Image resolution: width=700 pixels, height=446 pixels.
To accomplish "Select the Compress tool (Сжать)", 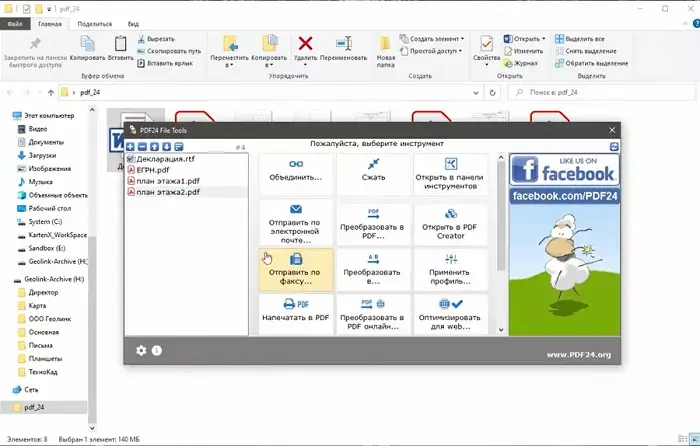I will point(373,174).
